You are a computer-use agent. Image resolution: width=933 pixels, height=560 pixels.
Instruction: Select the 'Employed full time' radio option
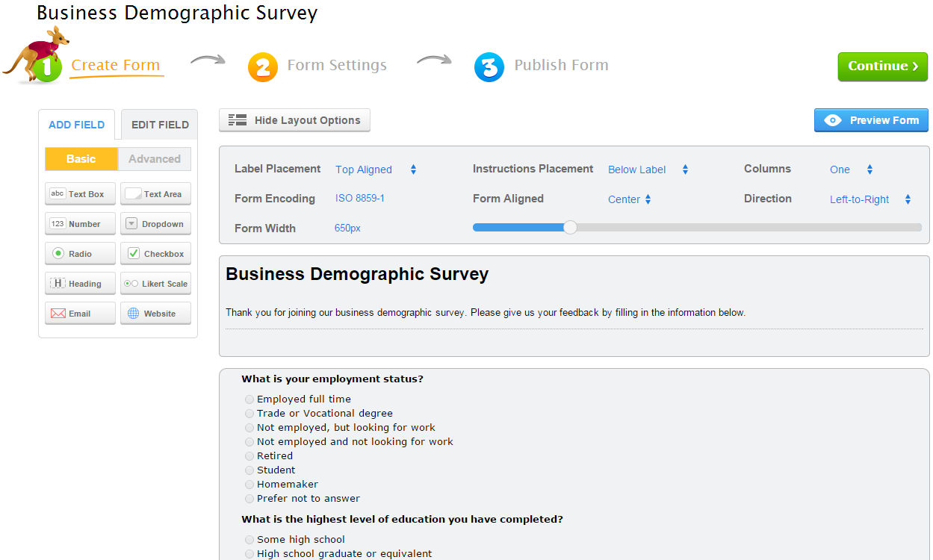tap(249, 399)
